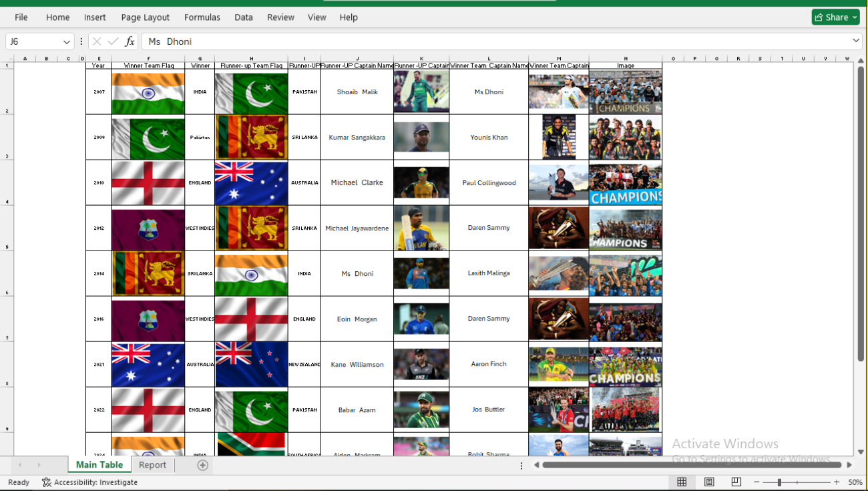Click the zoom slider handle

tap(779, 482)
